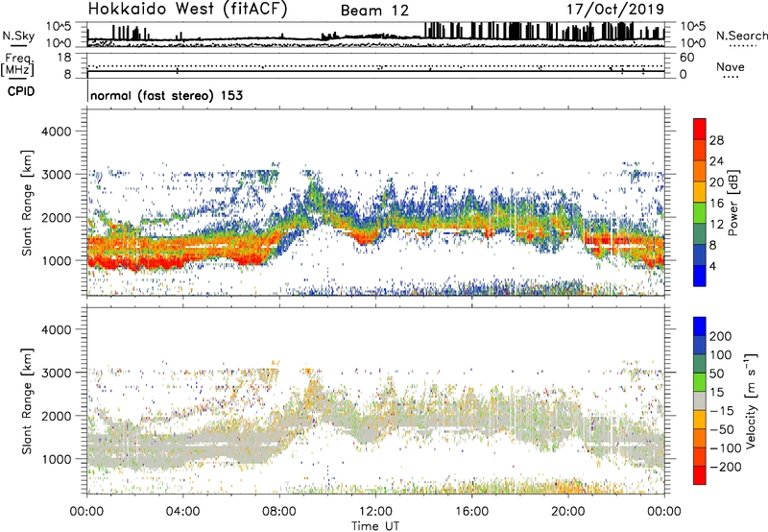This screenshot has width=768, height=532.
Task: Click the '-50' tick on the velocity colorbar
Action: coord(722,429)
